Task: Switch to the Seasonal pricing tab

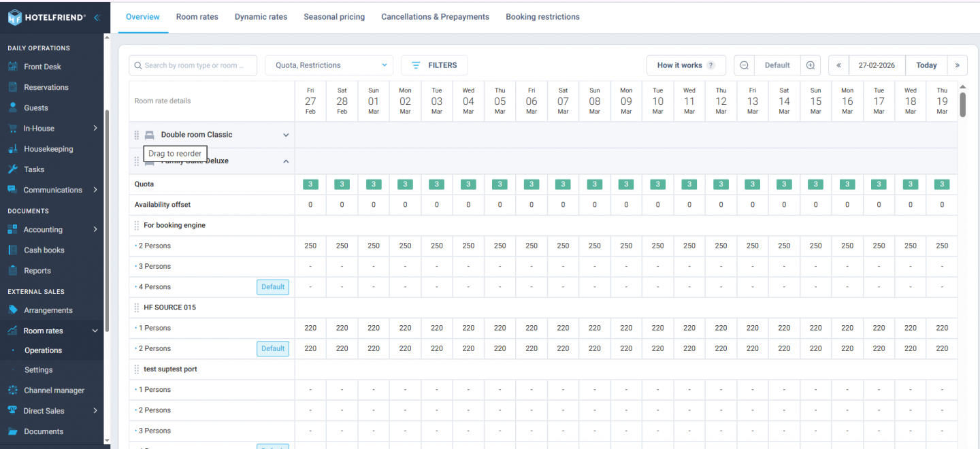Action: [x=334, y=16]
